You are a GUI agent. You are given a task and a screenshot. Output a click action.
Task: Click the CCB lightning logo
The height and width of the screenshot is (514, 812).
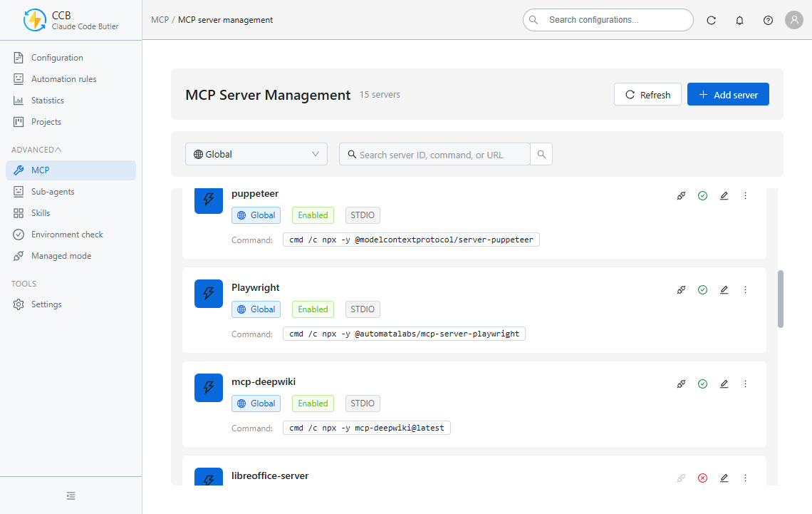click(x=35, y=20)
